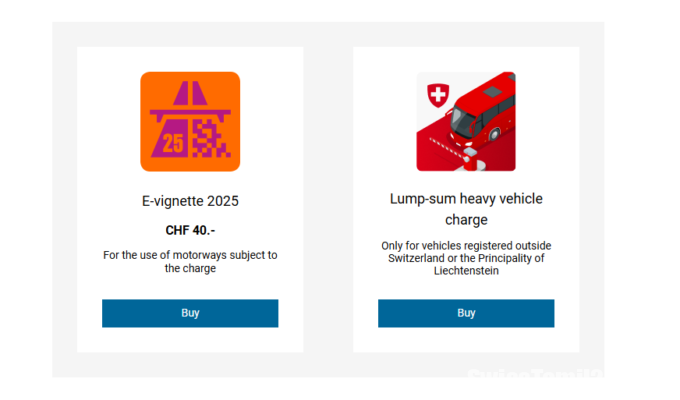Click the "25" numeral on the vignette icon
This screenshot has width=680, height=400.
tap(173, 143)
